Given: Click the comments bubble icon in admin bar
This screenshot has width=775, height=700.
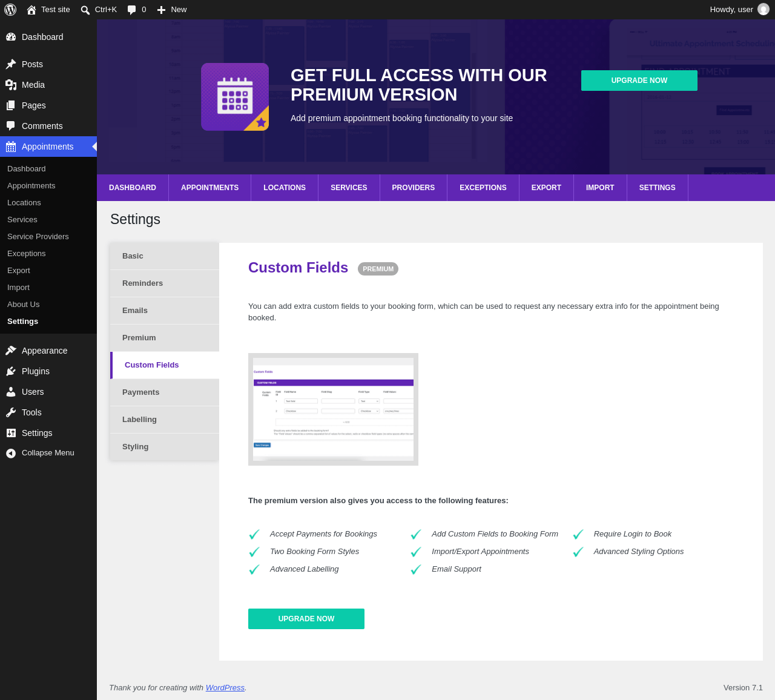Looking at the screenshot, I should pyautogui.click(x=132, y=10).
